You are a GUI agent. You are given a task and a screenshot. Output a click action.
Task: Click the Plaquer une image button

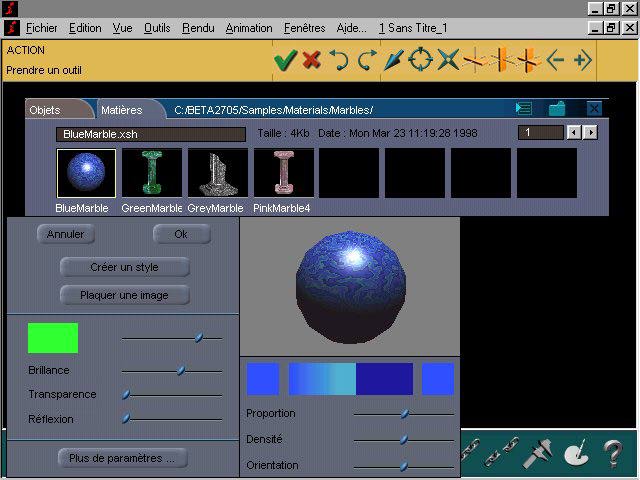[124, 295]
